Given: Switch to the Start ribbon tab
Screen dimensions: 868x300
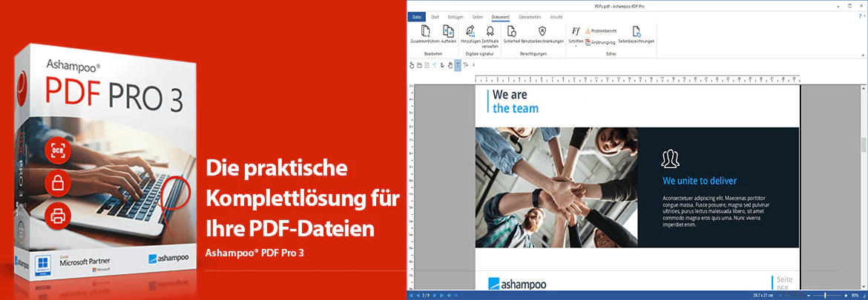Looking at the screenshot, I should point(435,17).
